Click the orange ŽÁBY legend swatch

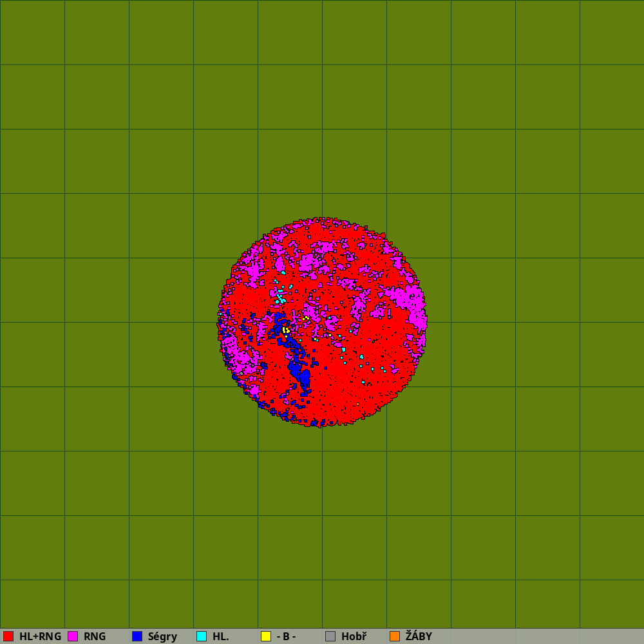(395, 636)
